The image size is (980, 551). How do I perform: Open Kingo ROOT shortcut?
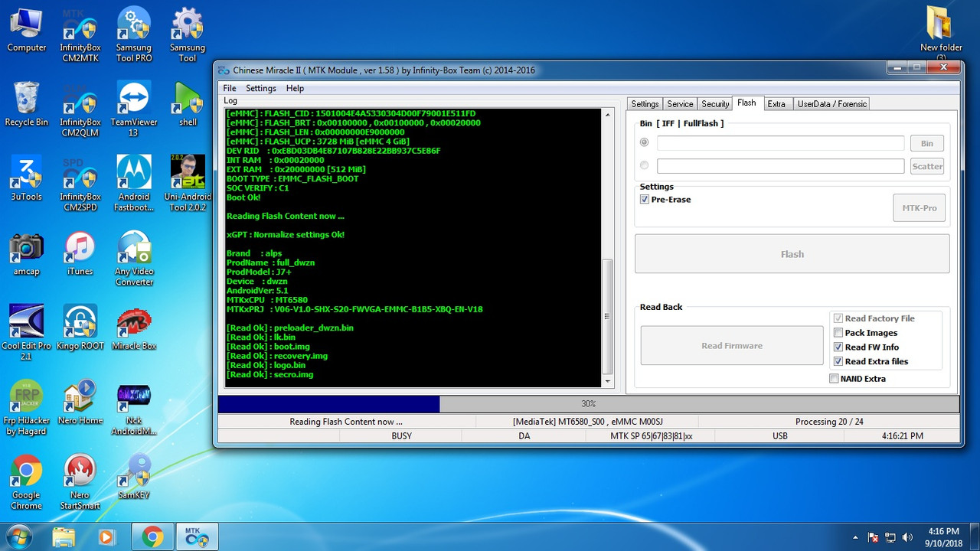[x=80, y=328]
